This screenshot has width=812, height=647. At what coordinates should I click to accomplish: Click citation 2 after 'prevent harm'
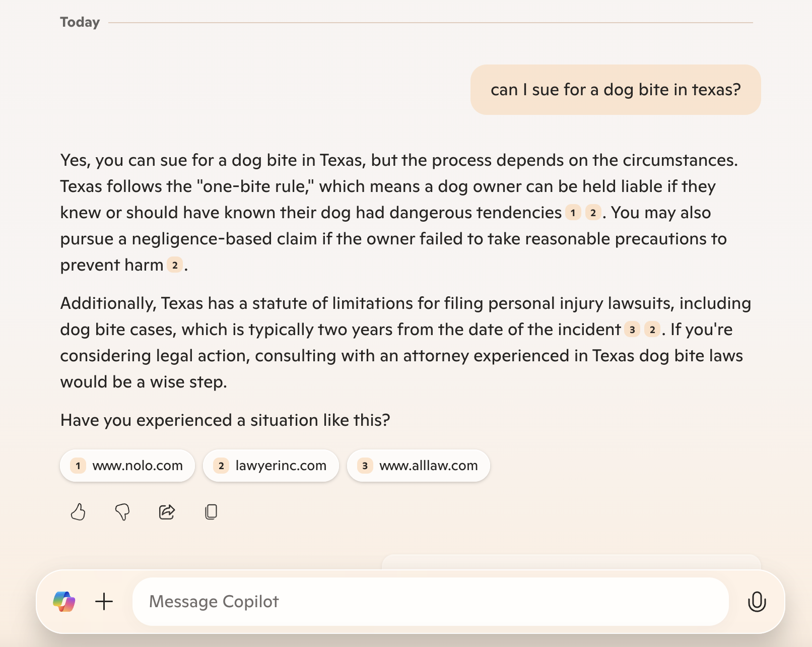tap(175, 265)
